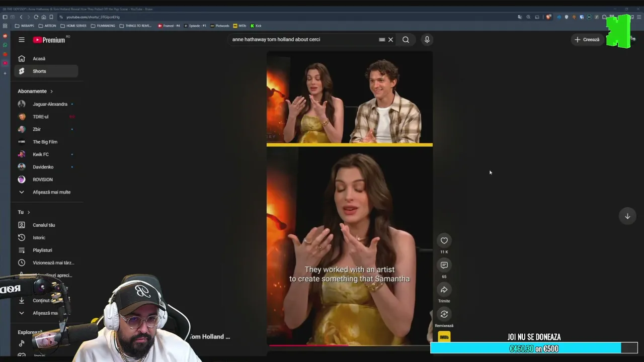
Task: Open the HOME SERVER bookmarks folder
Action: pyautogui.click(x=73, y=26)
